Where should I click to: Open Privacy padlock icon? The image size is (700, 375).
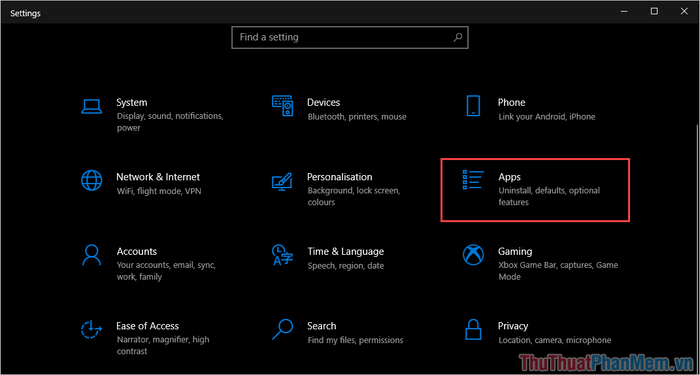coord(473,330)
